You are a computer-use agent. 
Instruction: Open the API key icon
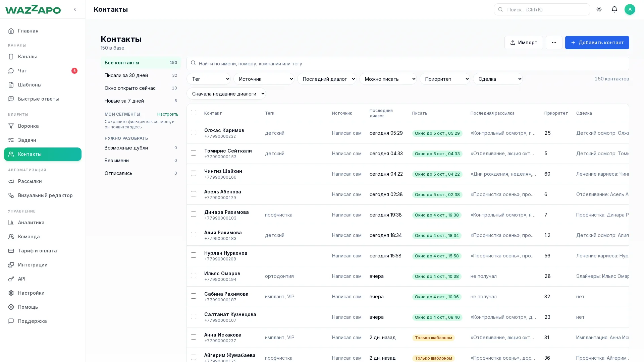(11, 279)
